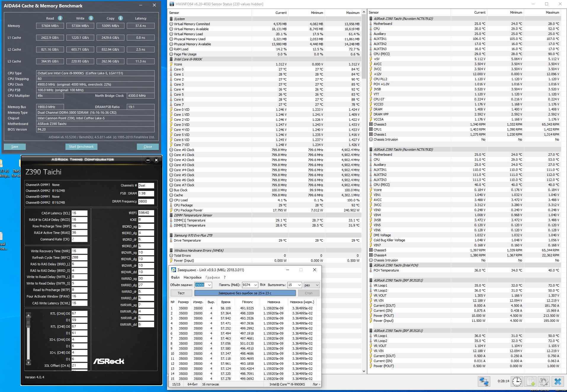Click the info icon beside Write in AIDA64

click(91, 18)
